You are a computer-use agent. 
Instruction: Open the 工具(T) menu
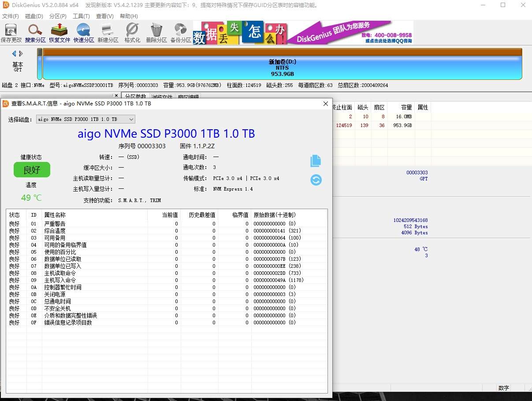point(81,16)
